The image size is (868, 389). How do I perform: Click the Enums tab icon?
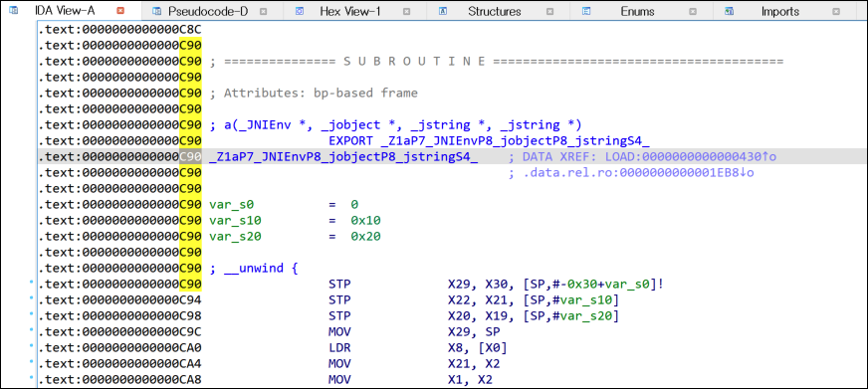pyautogui.click(x=586, y=11)
